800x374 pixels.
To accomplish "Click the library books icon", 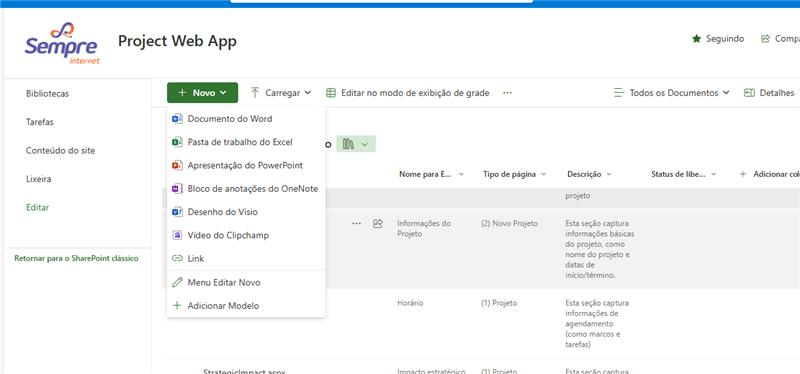I will tap(348, 144).
